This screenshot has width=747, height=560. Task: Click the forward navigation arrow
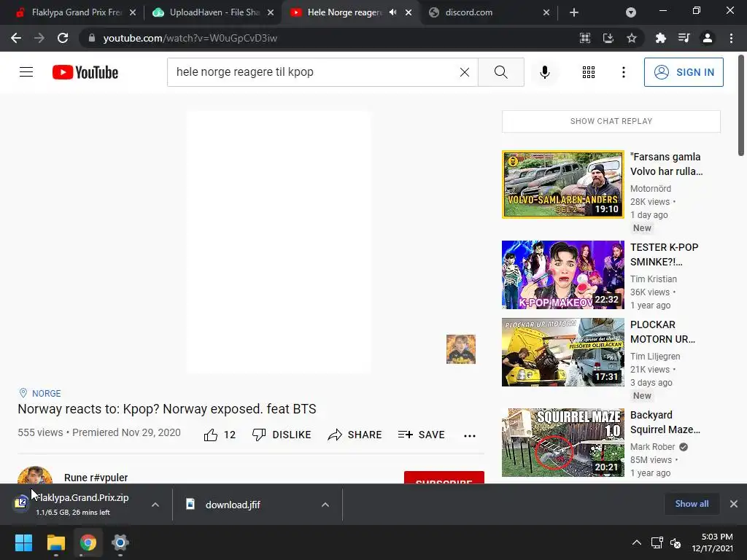pyautogui.click(x=39, y=38)
